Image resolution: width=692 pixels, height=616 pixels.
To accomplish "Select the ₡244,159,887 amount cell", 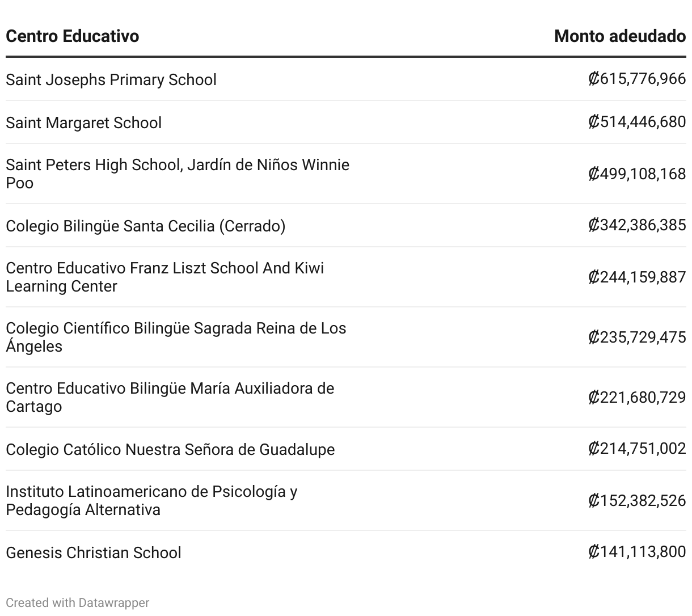I will 636,276.
